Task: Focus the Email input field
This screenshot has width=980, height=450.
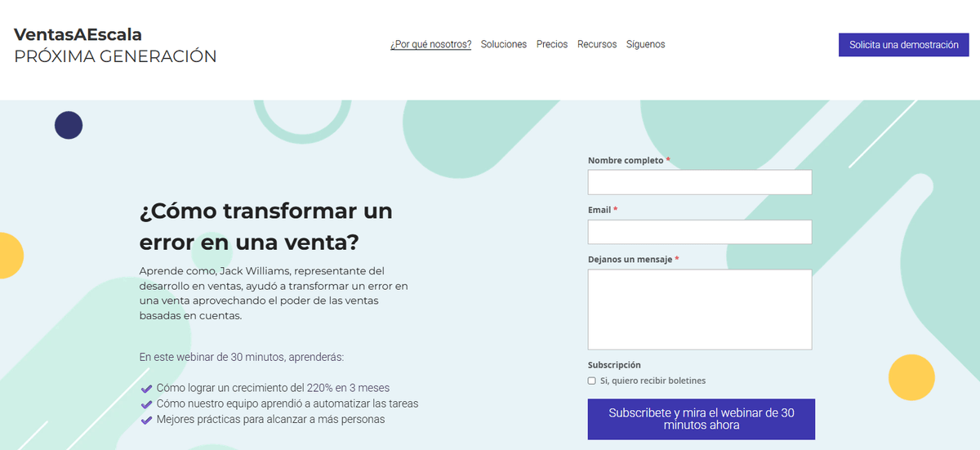Action: [700, 232]
